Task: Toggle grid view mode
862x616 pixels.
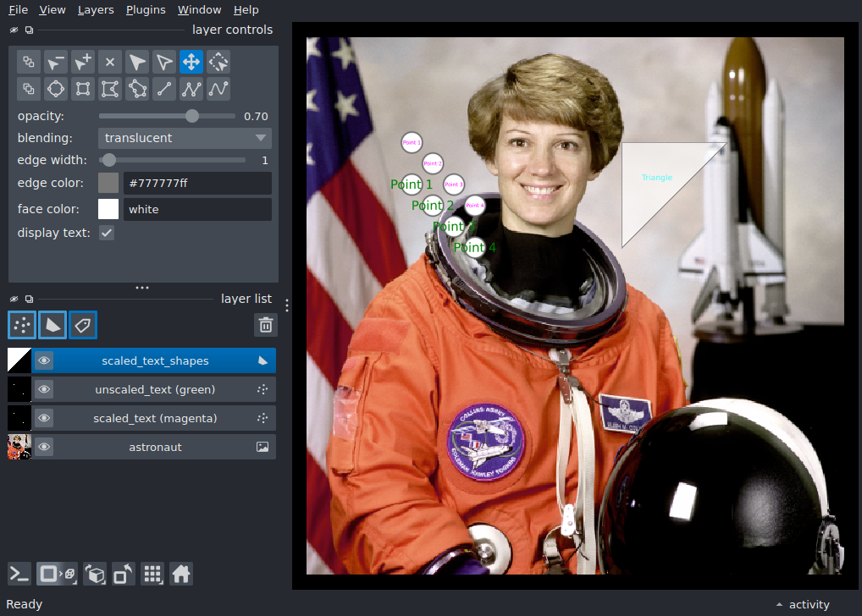Action: pos(152,575)
